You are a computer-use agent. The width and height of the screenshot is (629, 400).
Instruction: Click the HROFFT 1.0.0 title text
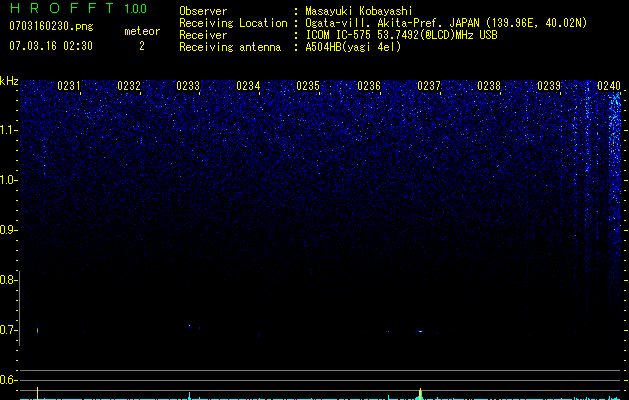click(78, 8)
